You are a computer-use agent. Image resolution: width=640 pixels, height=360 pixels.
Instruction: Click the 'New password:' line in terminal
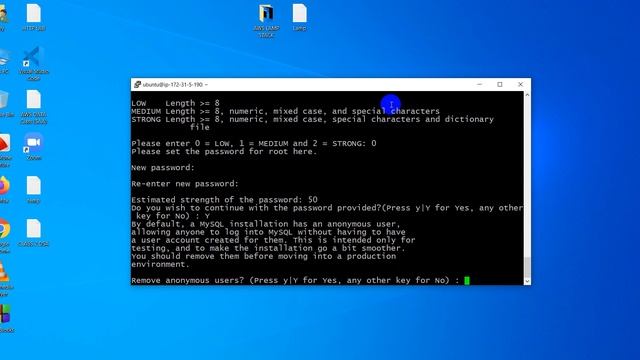click(x=163, y=168)
